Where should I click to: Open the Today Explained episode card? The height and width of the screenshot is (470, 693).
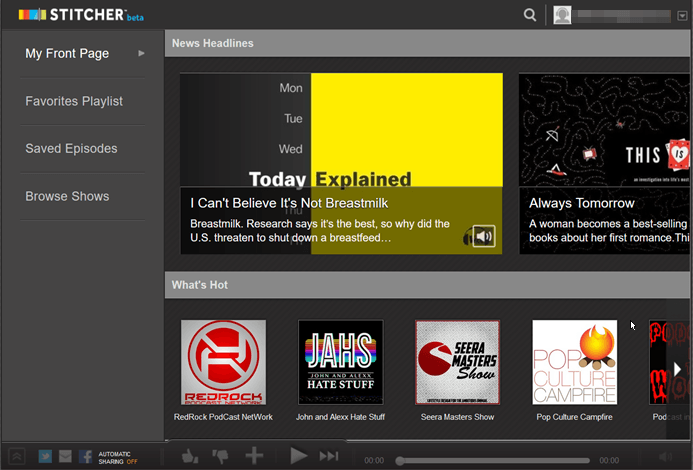tap(341, 164)
